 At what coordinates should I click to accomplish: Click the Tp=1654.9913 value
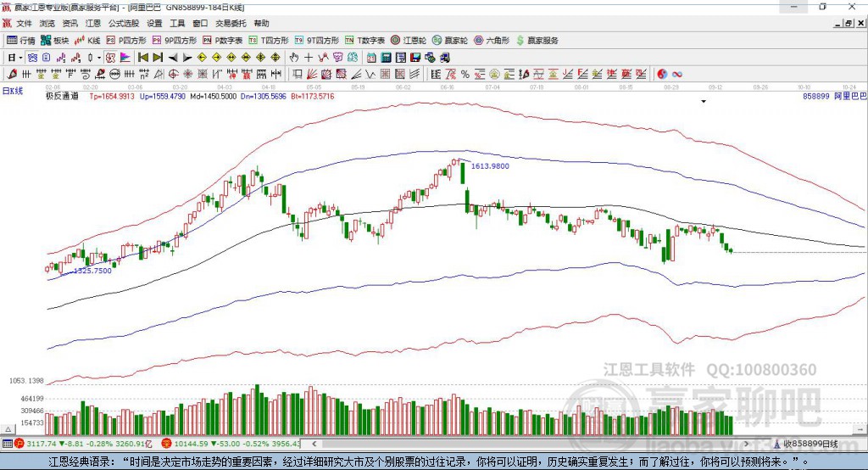click(112, 96)
